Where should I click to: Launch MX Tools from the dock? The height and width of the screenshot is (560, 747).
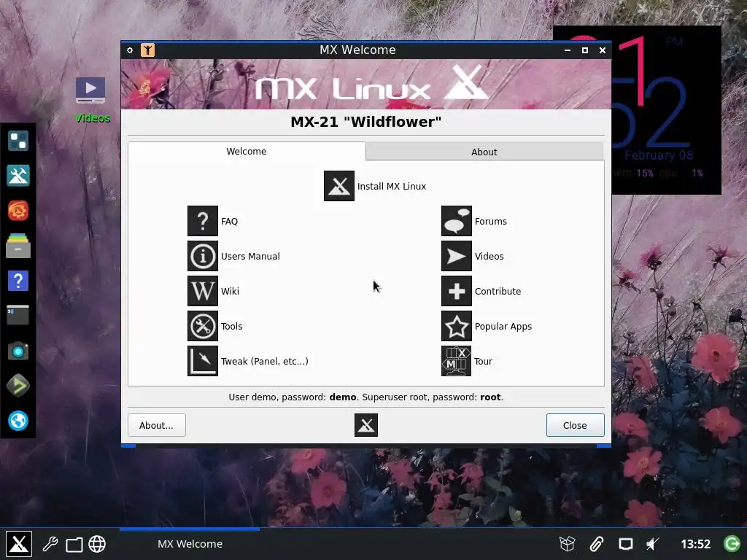coord(18,176)
